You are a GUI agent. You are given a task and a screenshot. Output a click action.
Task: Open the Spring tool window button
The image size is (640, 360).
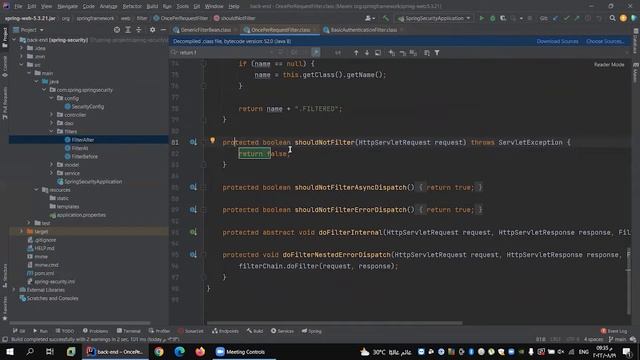click(x=311, y=331)
